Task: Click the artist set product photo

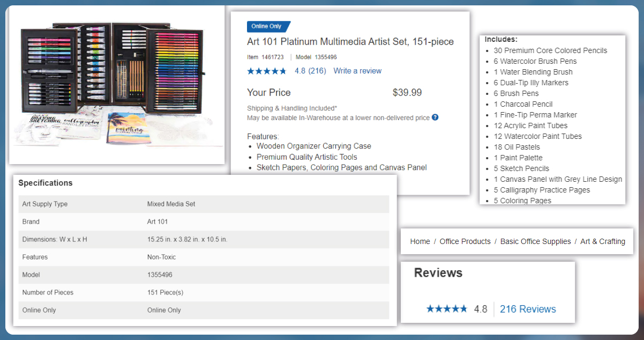Action: (x=117, y=84)
